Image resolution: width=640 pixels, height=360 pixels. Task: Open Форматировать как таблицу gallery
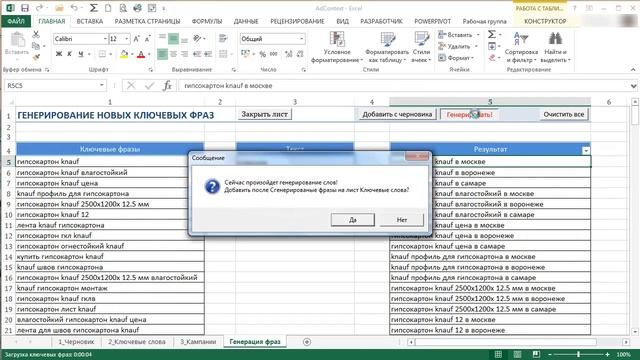click(387, 47)
